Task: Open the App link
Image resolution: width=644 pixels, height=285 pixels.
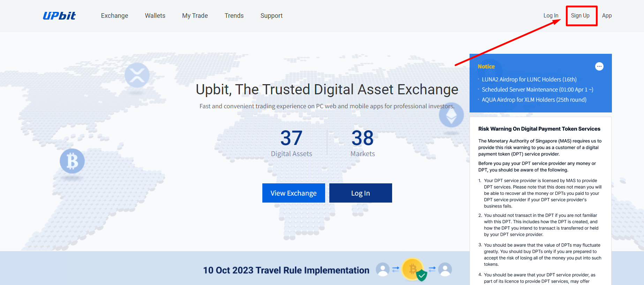Action: pos(607,16)
